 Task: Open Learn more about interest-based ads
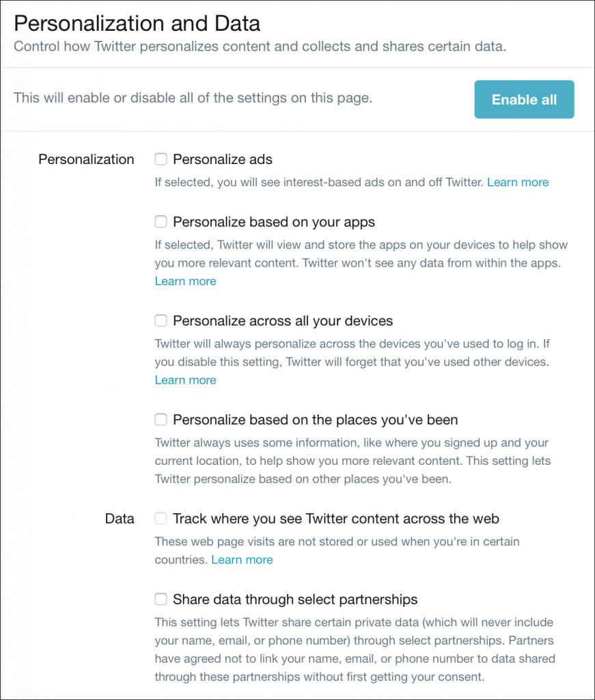pos(518,182)
